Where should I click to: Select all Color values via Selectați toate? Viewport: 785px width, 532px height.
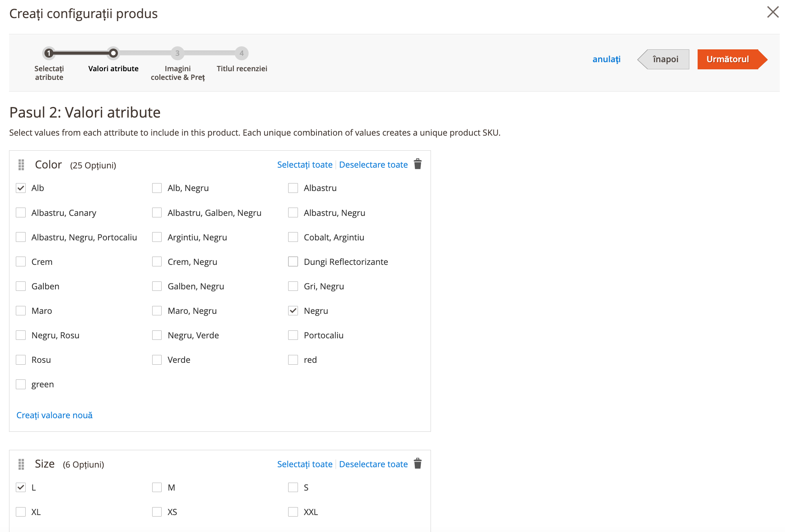[x=305, y=165]
